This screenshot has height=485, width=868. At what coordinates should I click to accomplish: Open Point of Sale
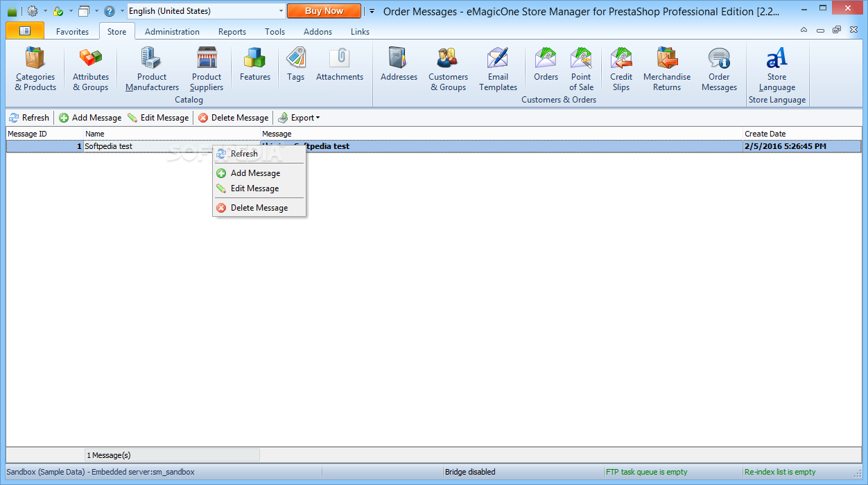[x=581, y=69]
